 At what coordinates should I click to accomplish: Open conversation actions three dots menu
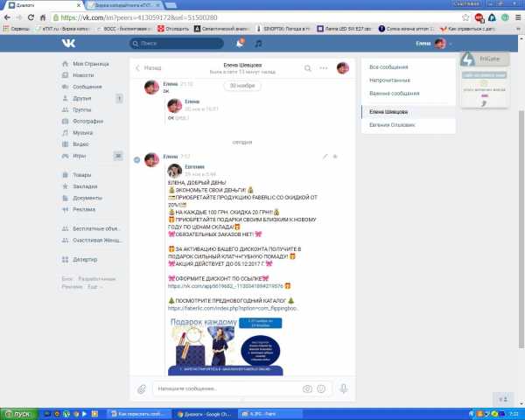(x=323, y=68)
